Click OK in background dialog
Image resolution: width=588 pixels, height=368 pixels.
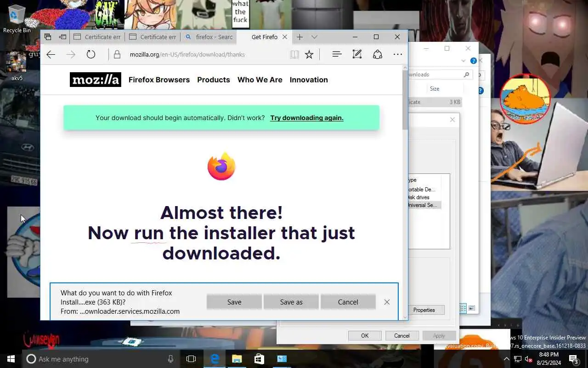pyautogui.click(x=365, y=336)
